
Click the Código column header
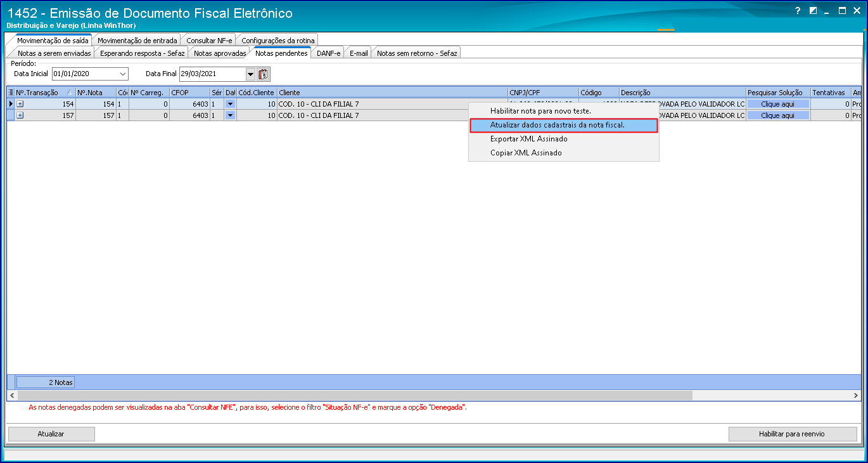pyautogui.click(x=599, y=93)
